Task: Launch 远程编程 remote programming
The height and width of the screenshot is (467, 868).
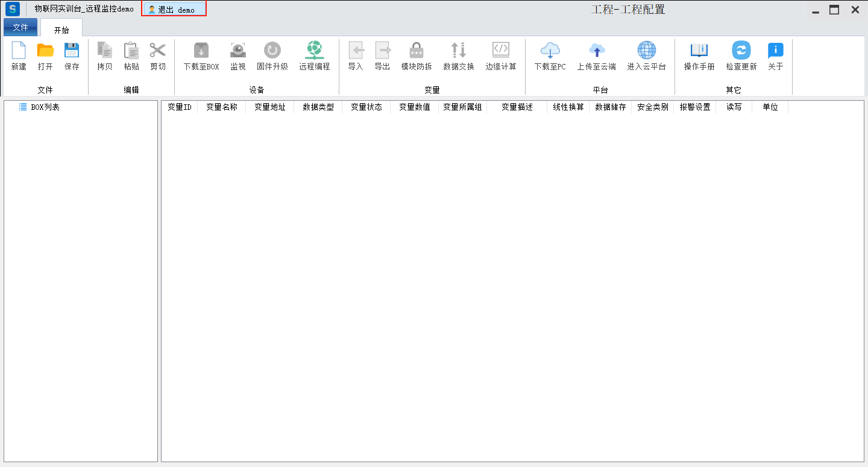Action: pos(314,51)
